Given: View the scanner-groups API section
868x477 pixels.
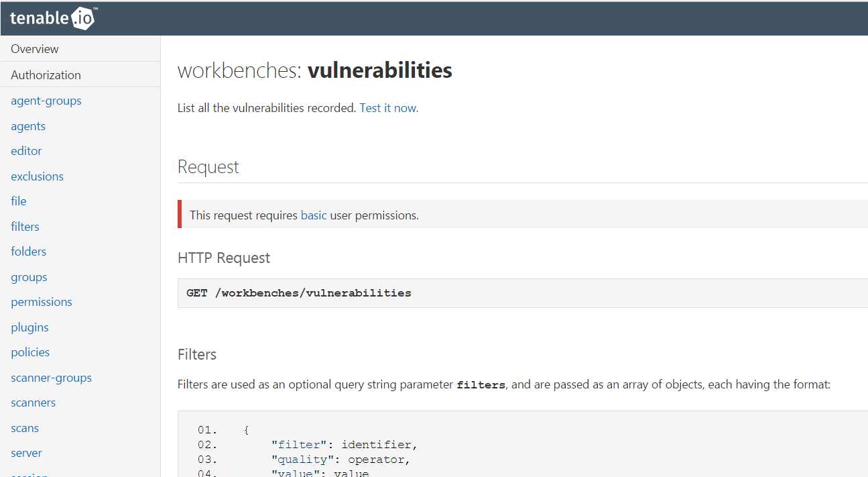Looking at the screenshot, I should tap(51, 377).
